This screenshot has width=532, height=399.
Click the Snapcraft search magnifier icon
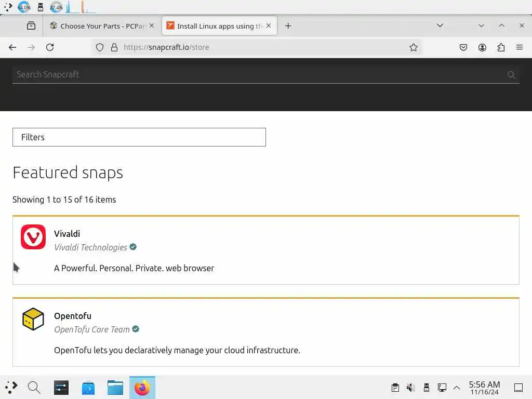(511, 75)
